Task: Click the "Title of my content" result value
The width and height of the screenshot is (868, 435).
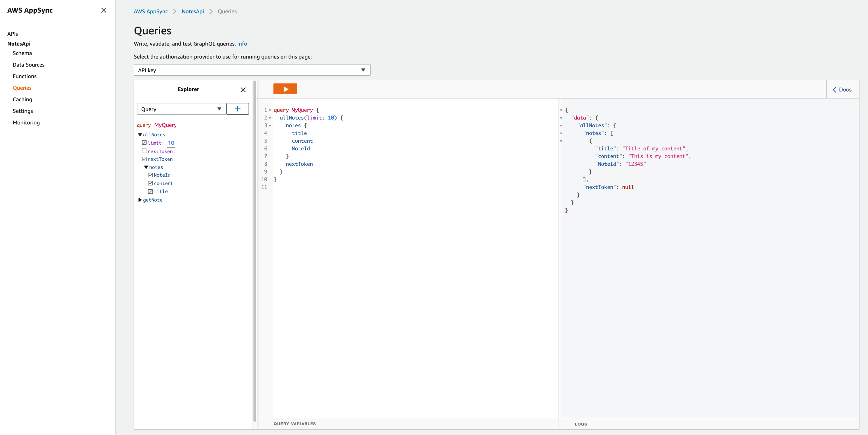Action: pos(654,149)
